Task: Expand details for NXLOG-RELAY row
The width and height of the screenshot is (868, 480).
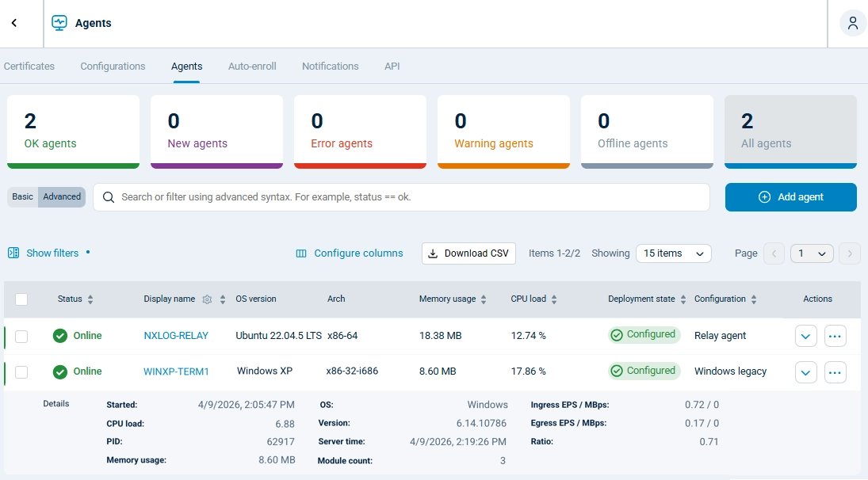Action: pos(805,336)
